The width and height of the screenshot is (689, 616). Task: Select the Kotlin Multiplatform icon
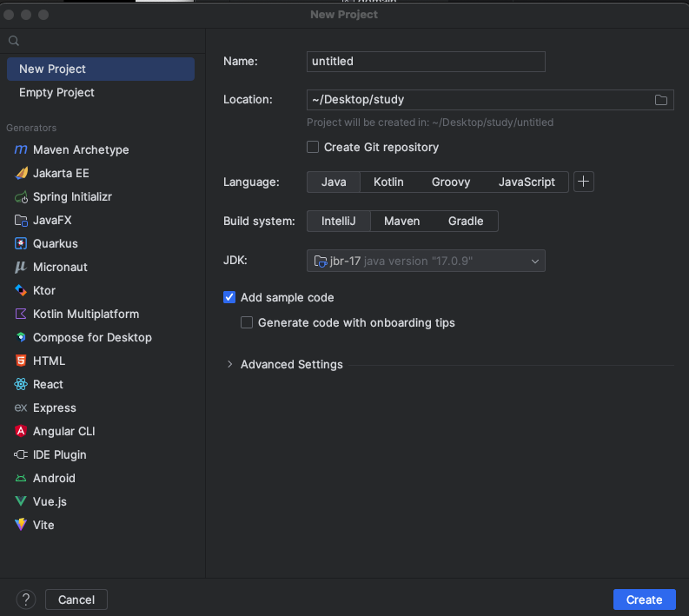coord(21,314)
